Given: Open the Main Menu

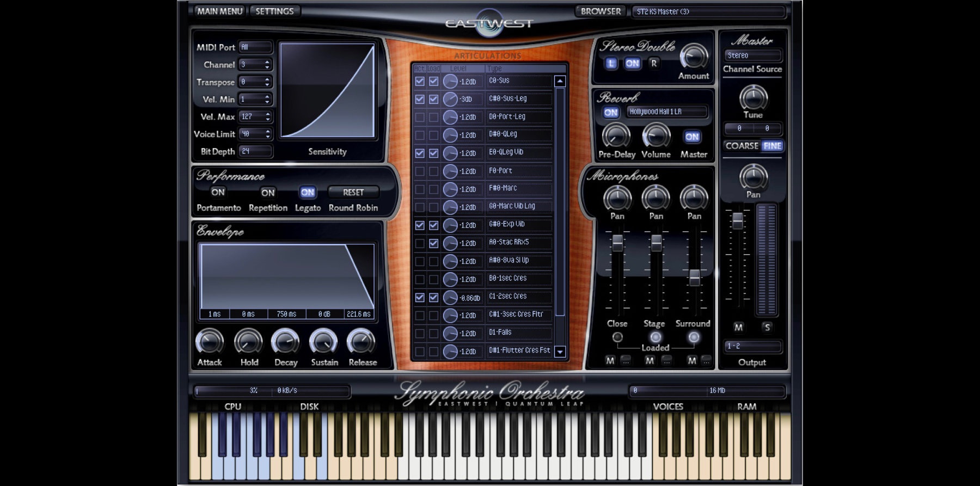Looking at the screenshot, I should click(x=219, y=11).
